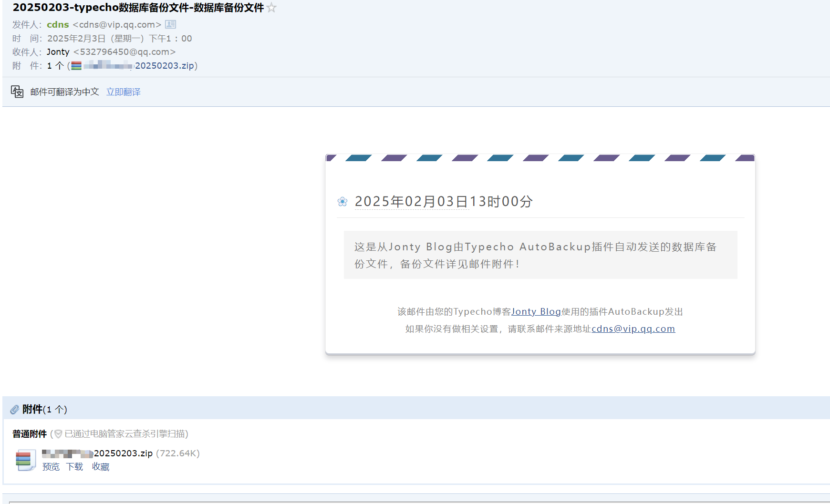
Task: Click 预览 to preview the zip attachment
Action: tap(51, 467)
